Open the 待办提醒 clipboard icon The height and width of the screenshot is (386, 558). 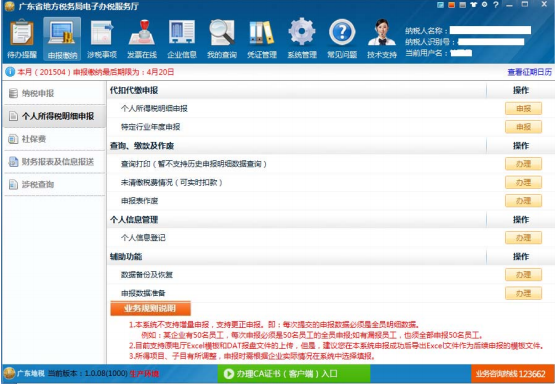(22, 38)
